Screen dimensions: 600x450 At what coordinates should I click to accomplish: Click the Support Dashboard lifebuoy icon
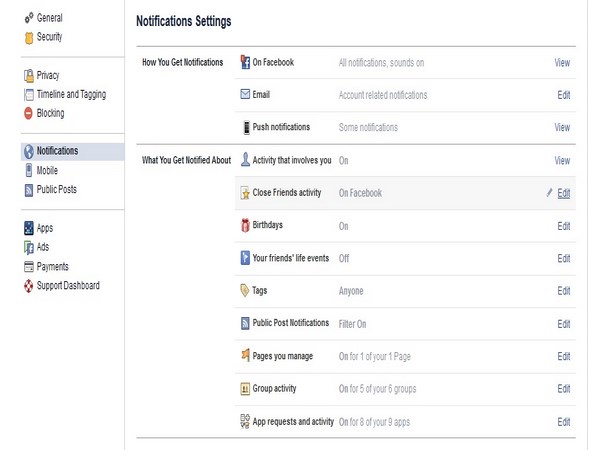pos(29,285)
